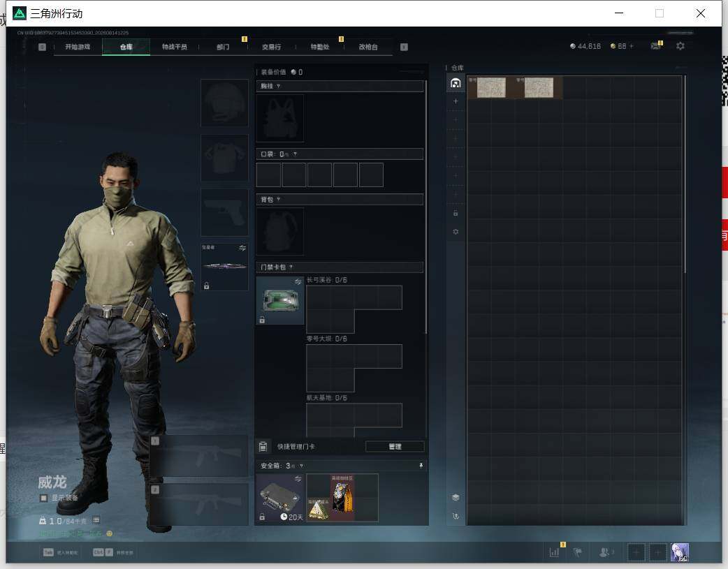This screenshot has height=569, width=728.
Task: Click the help mark next to 口袋
Action: tap(295, 154)
